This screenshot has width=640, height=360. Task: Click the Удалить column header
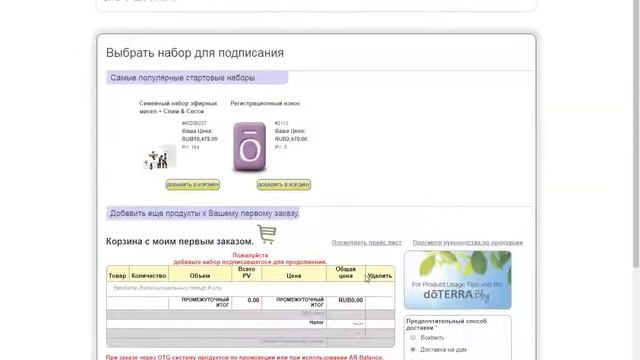point(380,276)
